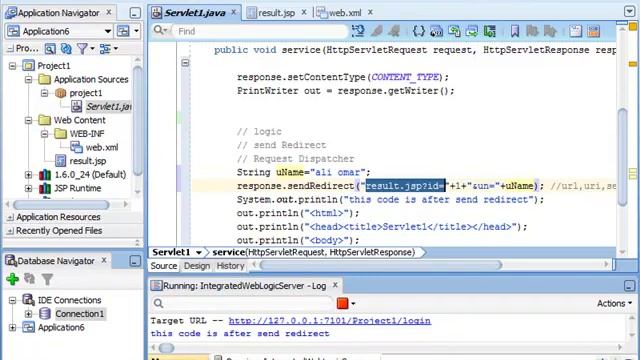Click the editor horizontal scrollbar
The width and height of the screenshot is (640, 360).
click(380, 265)
